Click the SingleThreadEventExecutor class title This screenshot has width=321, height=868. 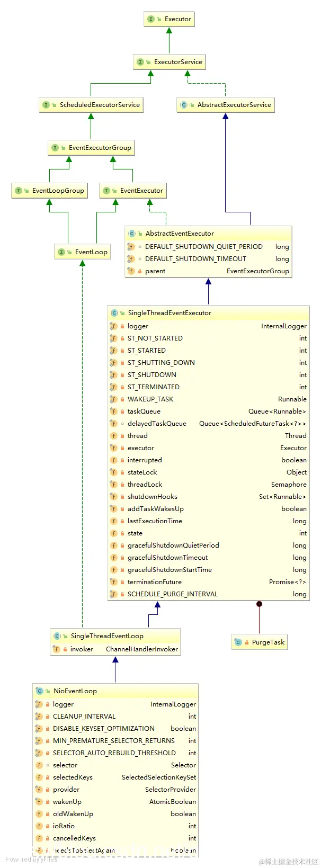(170, 313)
